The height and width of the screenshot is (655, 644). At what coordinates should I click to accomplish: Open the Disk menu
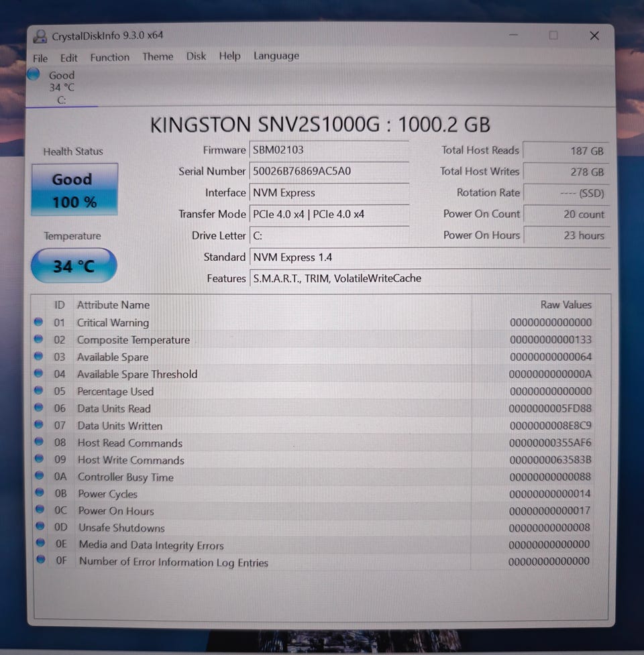tap(196, 56)
